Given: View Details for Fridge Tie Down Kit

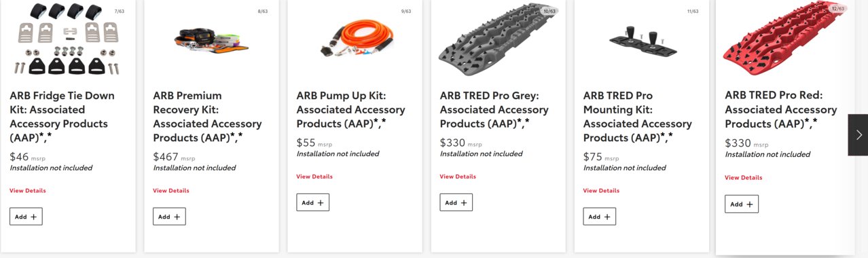Looking at the screenshot, I should pyautogui.click(x=28, y=191).
